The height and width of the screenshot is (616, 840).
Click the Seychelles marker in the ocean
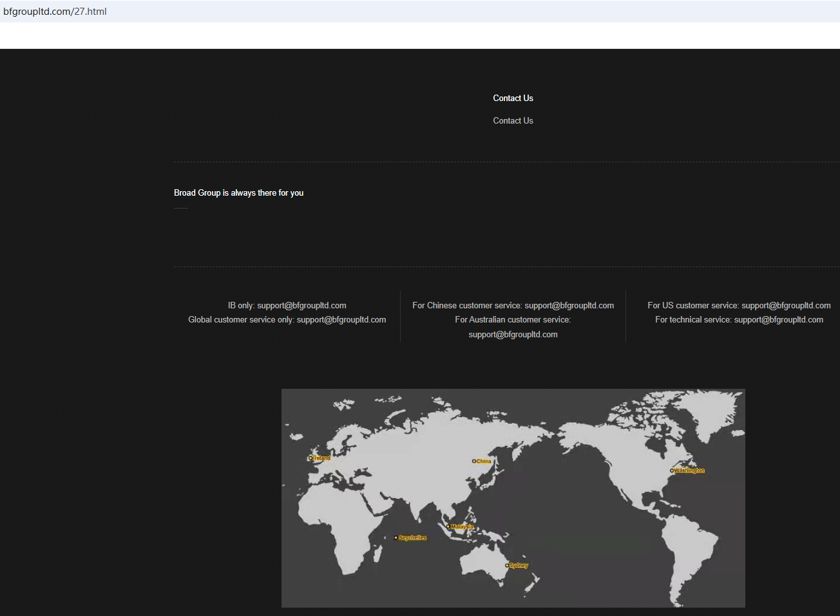coord(396,537)
